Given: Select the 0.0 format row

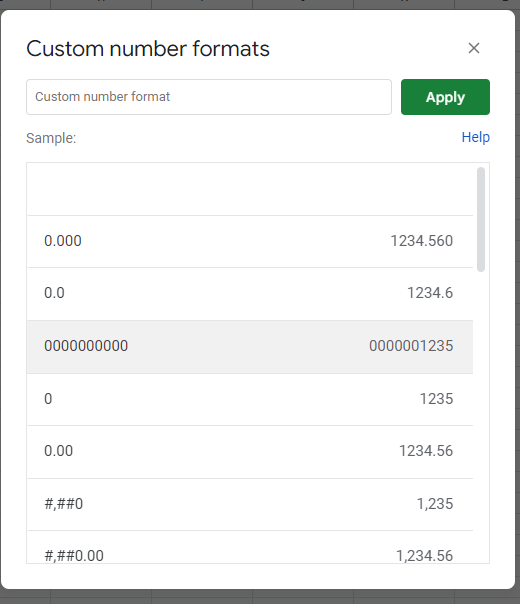Looking at the screenshot, I should point(250,294).
